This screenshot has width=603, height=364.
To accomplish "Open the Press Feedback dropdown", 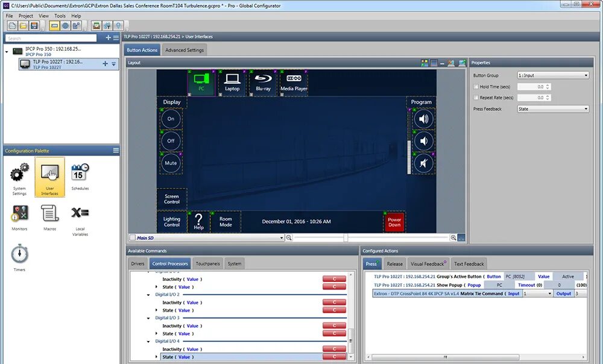I will (x=553, y=108).
